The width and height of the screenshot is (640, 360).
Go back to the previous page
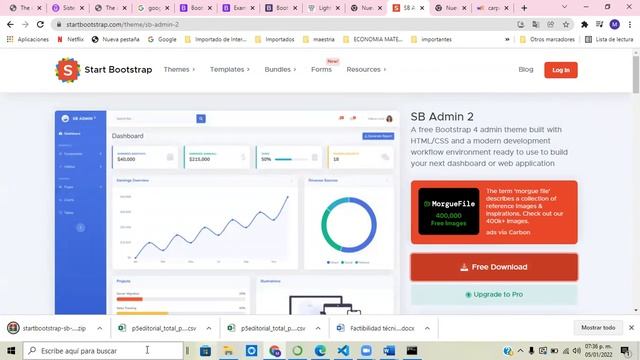[10, 24]
